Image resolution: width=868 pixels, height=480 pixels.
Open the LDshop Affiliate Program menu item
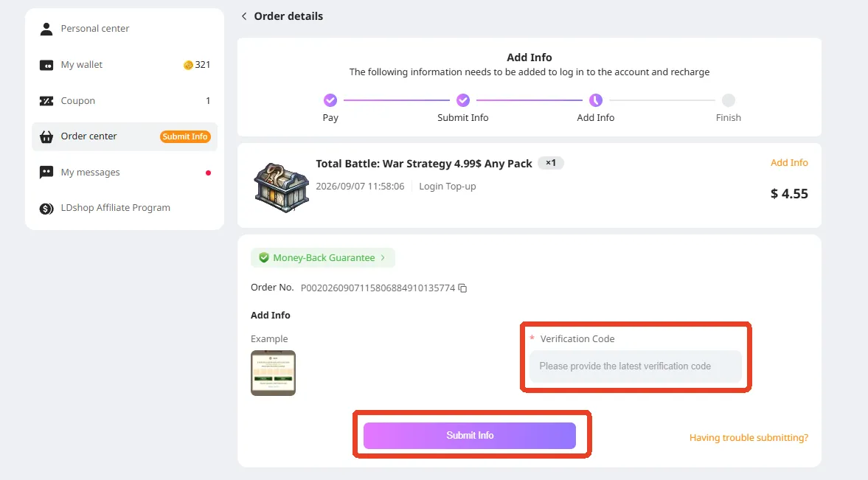(125, 208)
